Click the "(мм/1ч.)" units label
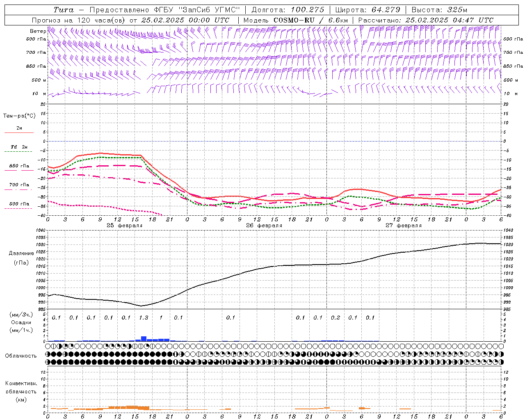Viewport: 525px width, 420px height. point(21,330)
